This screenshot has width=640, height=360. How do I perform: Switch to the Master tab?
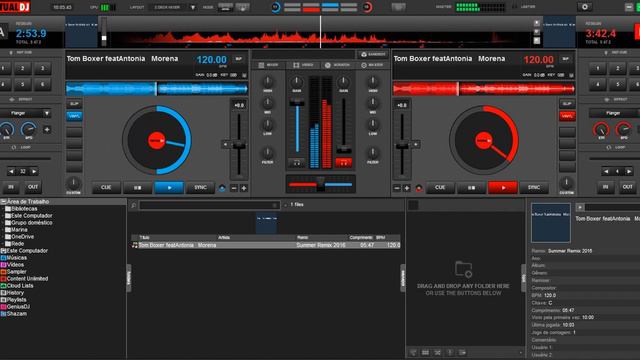pyautogui.click(x=372, y=65)
